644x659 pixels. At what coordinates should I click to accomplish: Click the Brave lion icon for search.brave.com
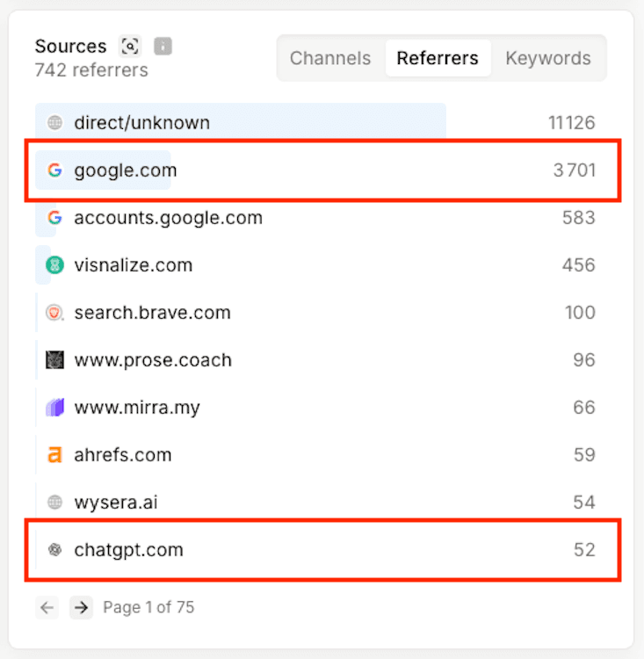54,313
